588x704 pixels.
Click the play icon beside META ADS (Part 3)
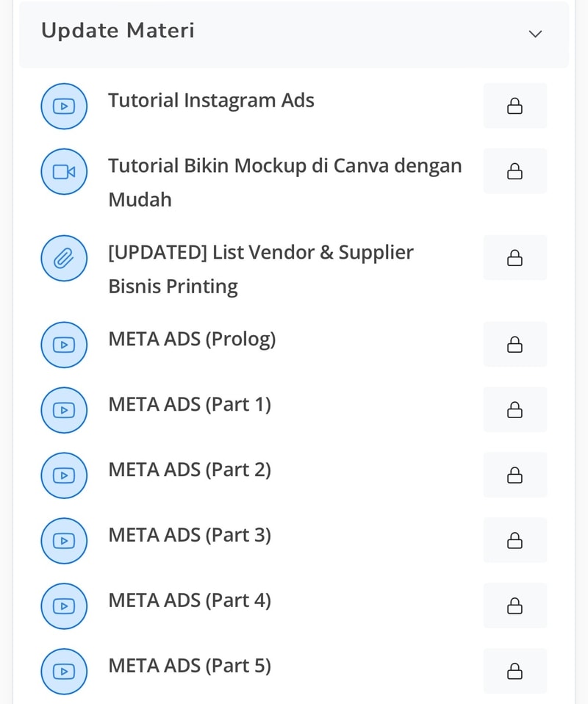[64, 541]
